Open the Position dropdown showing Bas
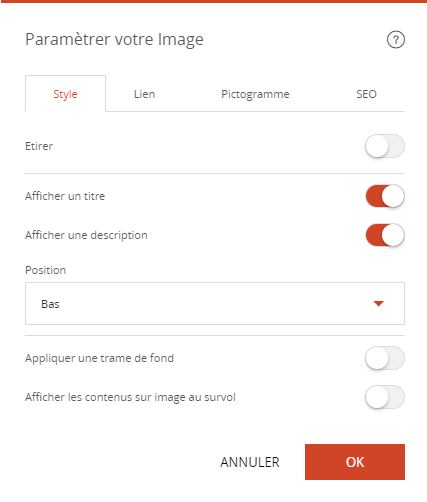The image size is (427, 502). point(215,303)
